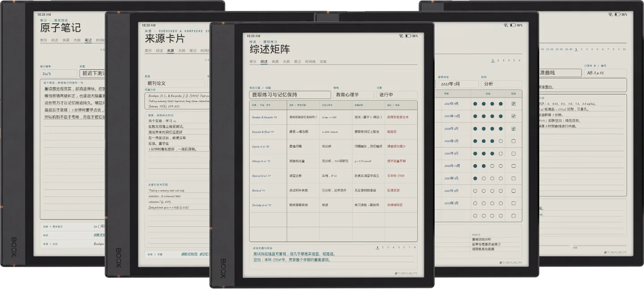Fill the fourth status dot in 2026年5月 row
This screenshot has height=289, width=644.
(x=501, y=141)
